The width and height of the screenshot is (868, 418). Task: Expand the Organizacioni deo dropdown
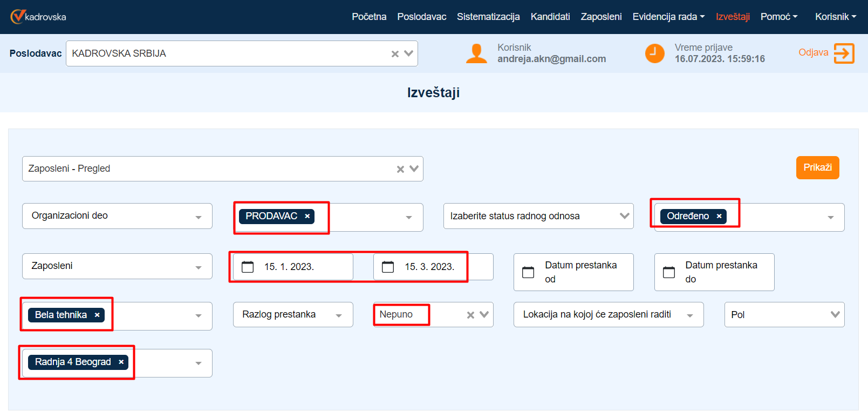(x=198, y=217)
